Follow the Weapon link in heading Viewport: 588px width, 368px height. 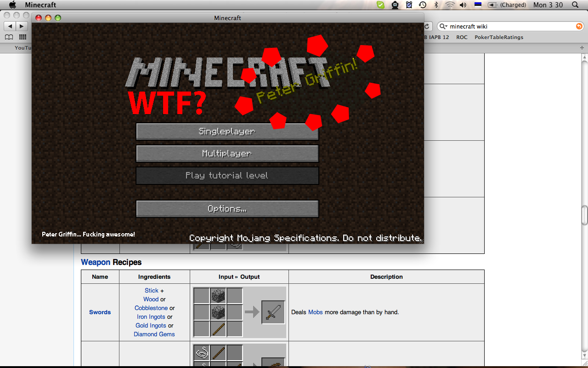point(96,262)
